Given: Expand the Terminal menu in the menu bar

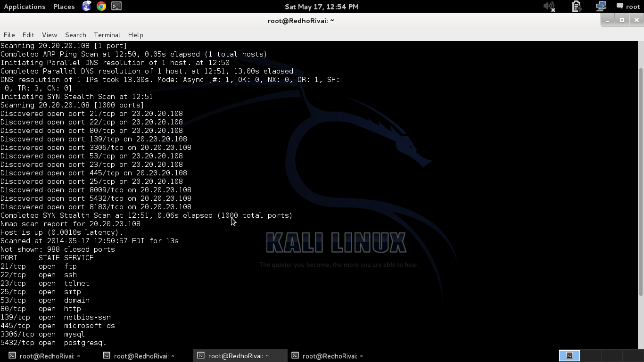Looking at the screenshot, I should click(107, 35).
